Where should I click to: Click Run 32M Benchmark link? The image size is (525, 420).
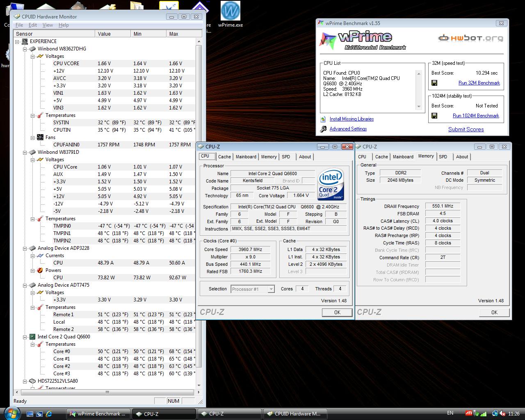(x=479, y=83)
